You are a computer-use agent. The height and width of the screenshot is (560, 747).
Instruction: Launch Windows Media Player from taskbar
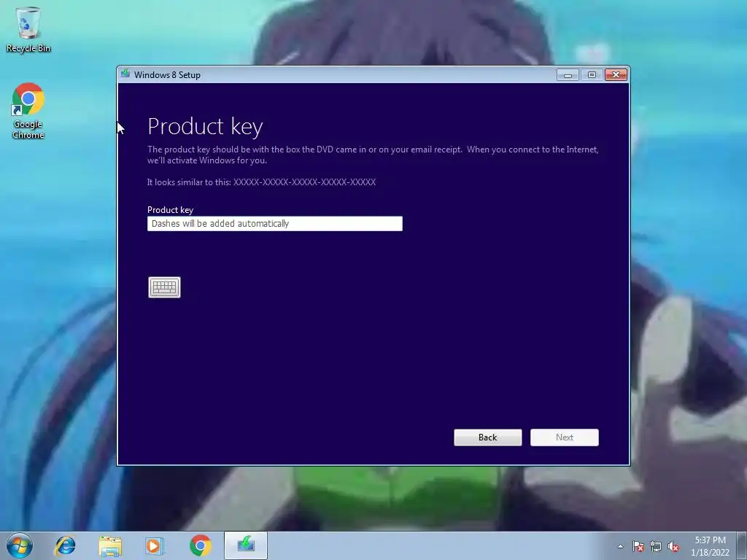(154, 545)
